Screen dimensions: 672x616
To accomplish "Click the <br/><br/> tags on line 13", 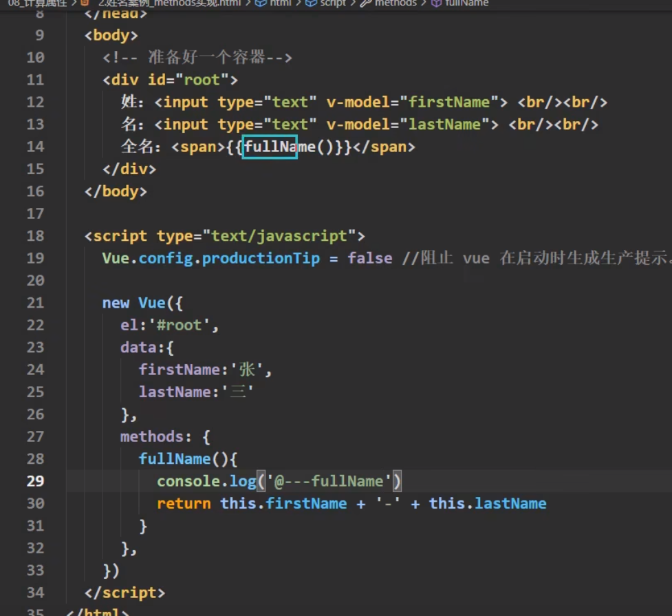I will 553,125.
